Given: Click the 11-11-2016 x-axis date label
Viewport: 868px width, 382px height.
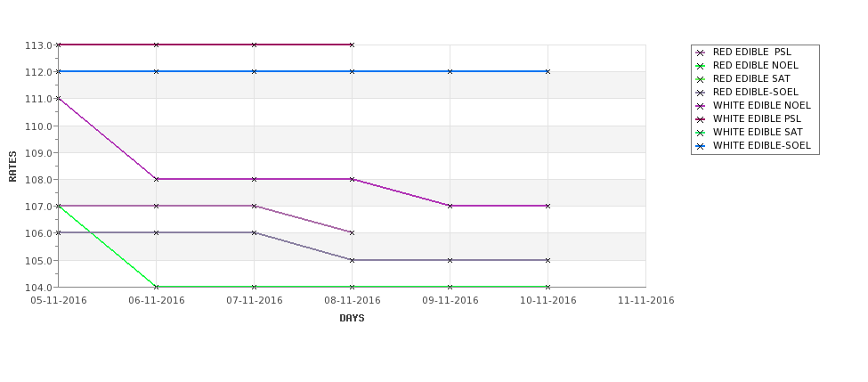Looking at the screenshot, I should coord(646,301).
